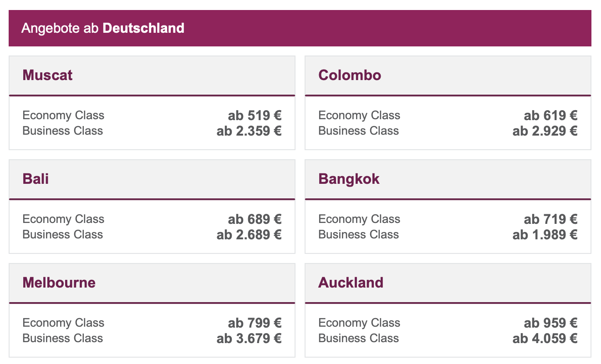Screen dimensions: 601x364
Task: Click Melbourne Business Class ab 3.679 €
Action: [x=249, y=339]
